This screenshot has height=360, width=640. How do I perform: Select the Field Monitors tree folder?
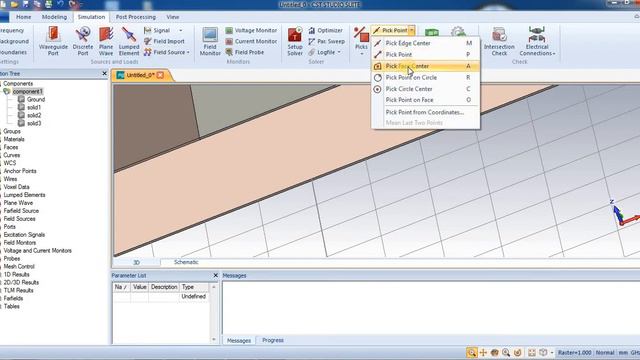pyautogui.click(x=20, y=242)
